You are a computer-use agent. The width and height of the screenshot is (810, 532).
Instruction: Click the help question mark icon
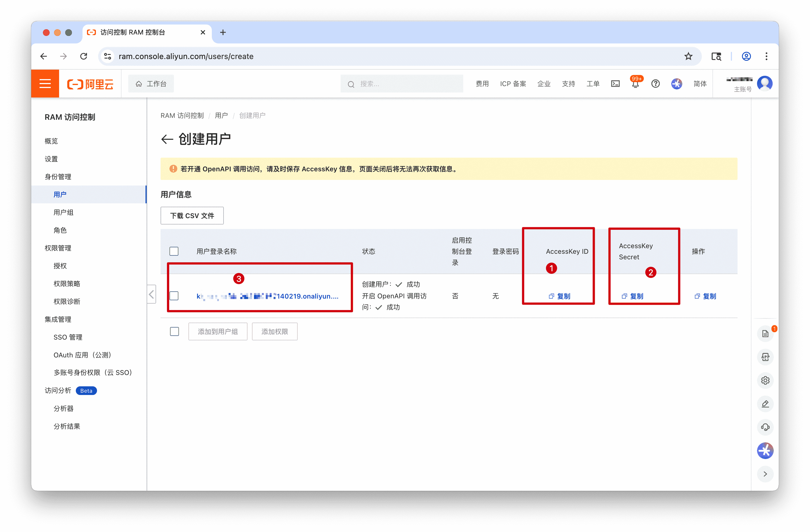pos(655,84)
